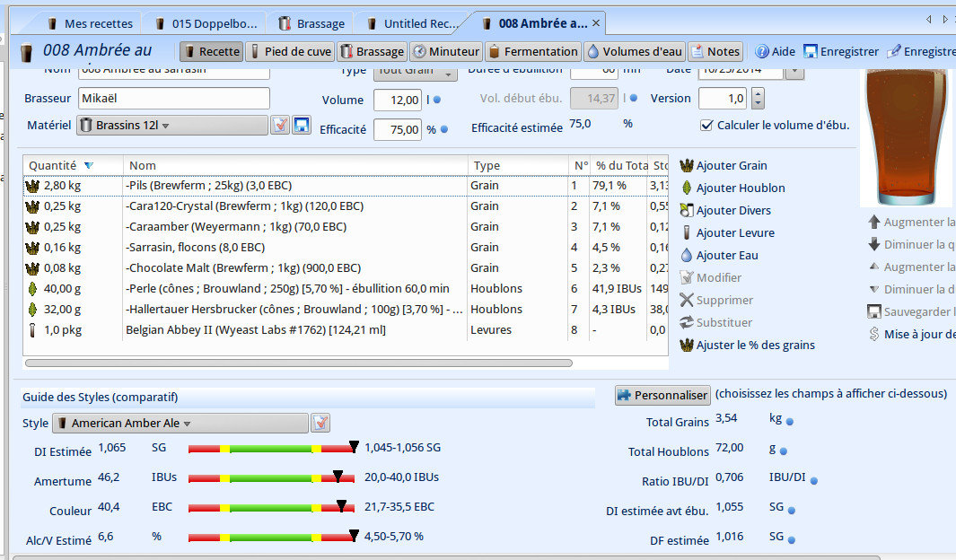Open the Fermentation section

coord(533,52)
